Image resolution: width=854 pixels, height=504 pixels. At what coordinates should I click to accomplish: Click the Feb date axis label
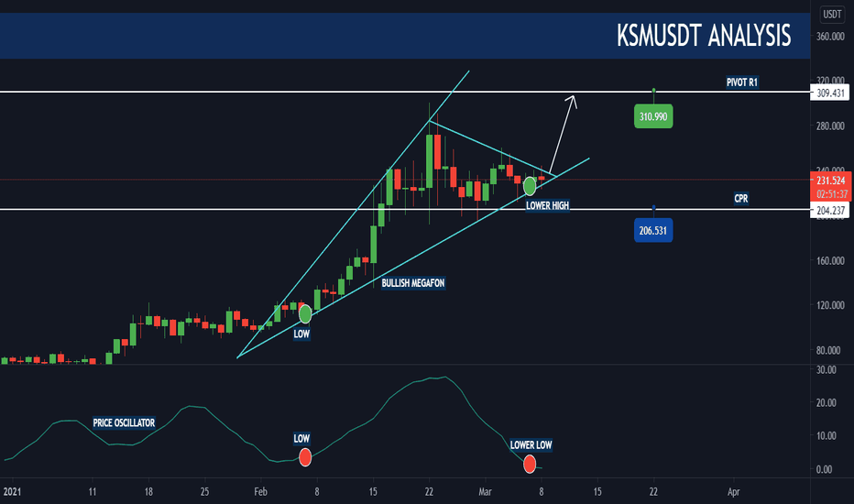tap(260, 492)
